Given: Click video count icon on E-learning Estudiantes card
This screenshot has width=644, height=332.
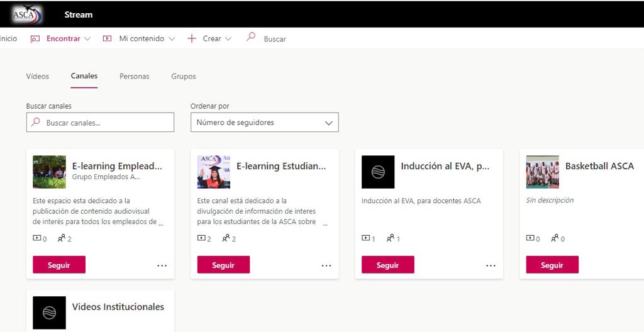Looking at the screenshot, I should (x=201, y=238).
